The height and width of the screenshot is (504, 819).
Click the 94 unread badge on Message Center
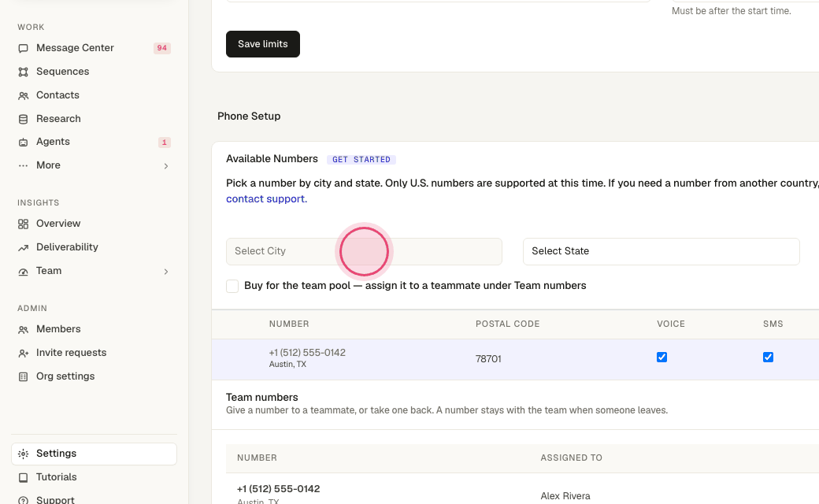(162, 48)
